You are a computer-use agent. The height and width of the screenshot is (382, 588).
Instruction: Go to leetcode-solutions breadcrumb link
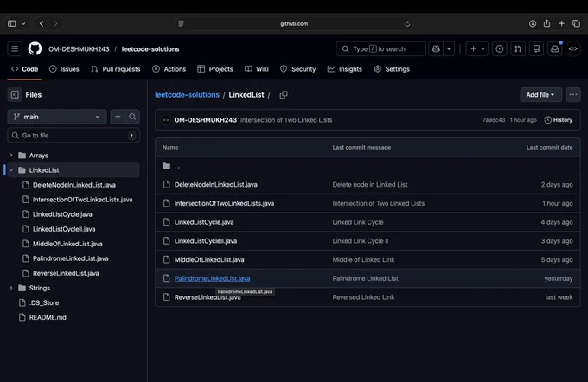point(187,95)
